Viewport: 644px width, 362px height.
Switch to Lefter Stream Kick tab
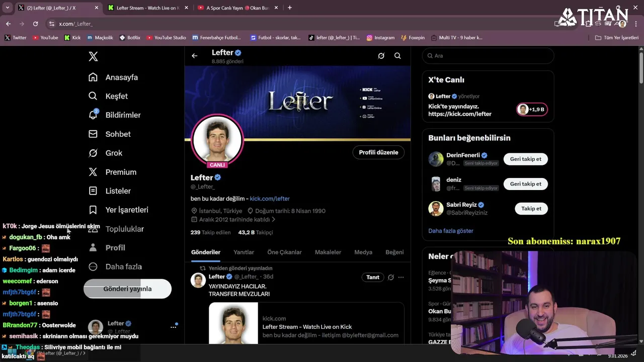147,8
